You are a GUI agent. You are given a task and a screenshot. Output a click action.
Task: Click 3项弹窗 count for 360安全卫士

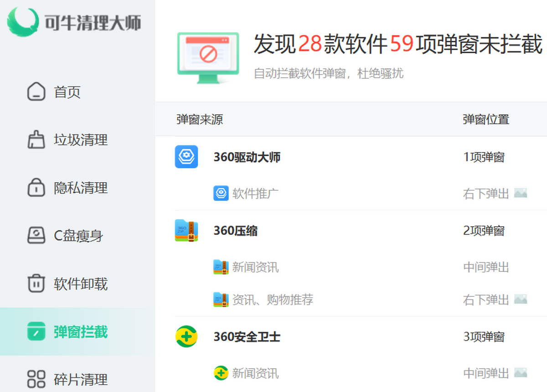pos(484,337)
